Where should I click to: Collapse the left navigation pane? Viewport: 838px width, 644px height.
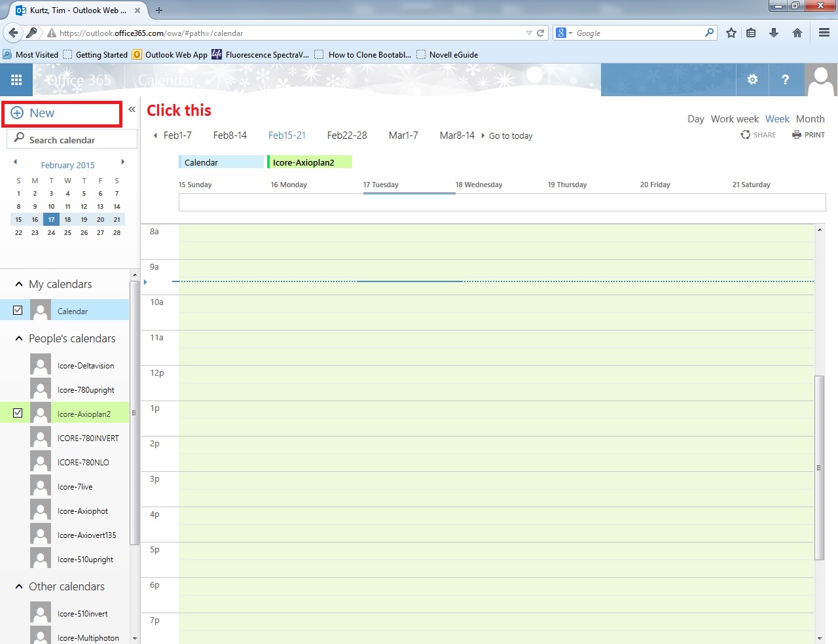coord(132,109)
